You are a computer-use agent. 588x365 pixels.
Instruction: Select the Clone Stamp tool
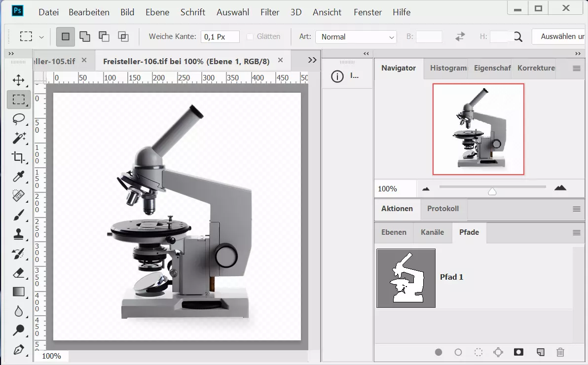[x=19, y=234]
